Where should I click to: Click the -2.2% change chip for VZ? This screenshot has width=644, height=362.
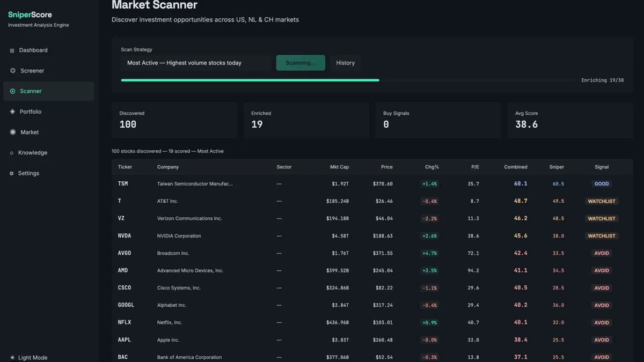click(429, 218)
